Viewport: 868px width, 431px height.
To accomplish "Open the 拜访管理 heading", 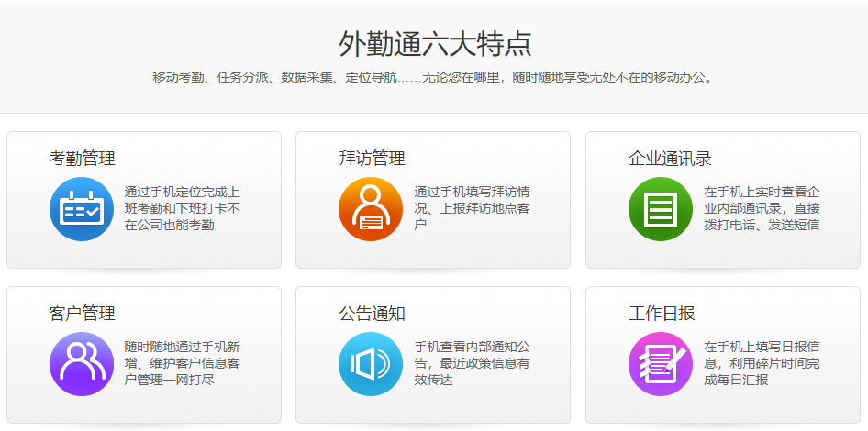I will (373, 159).
